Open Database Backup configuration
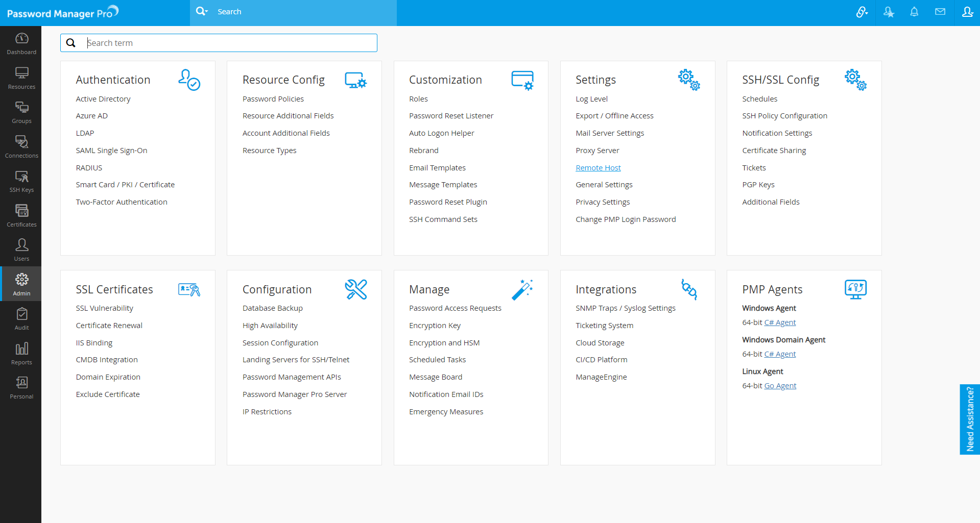This screenshot has height=523, width=980. pyautogui.click(x=272, y=308)
